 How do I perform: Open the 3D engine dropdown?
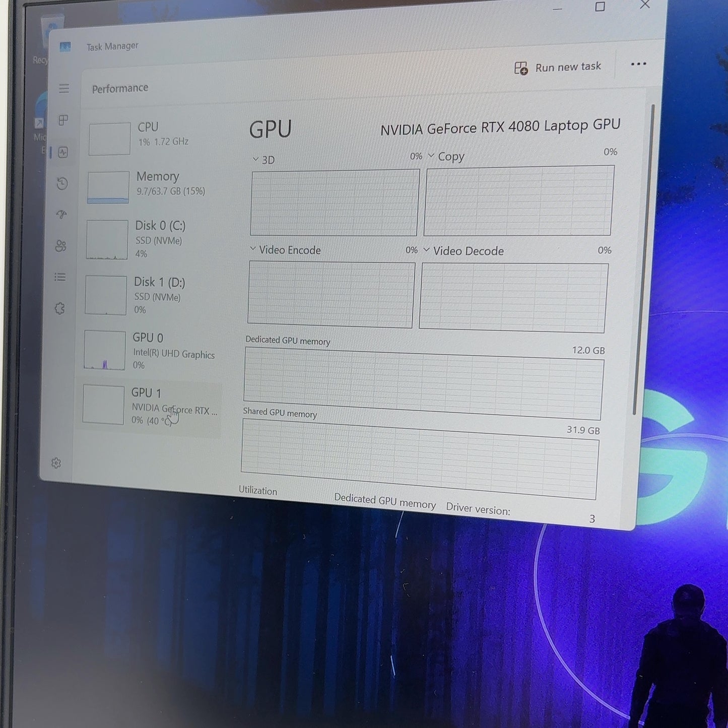pos(263,160)
